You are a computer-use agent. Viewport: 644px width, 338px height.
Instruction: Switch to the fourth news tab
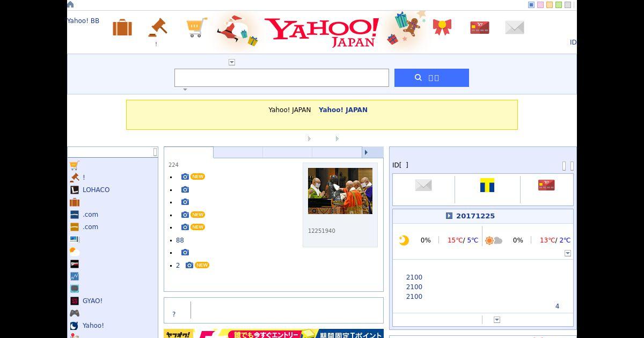337,152
